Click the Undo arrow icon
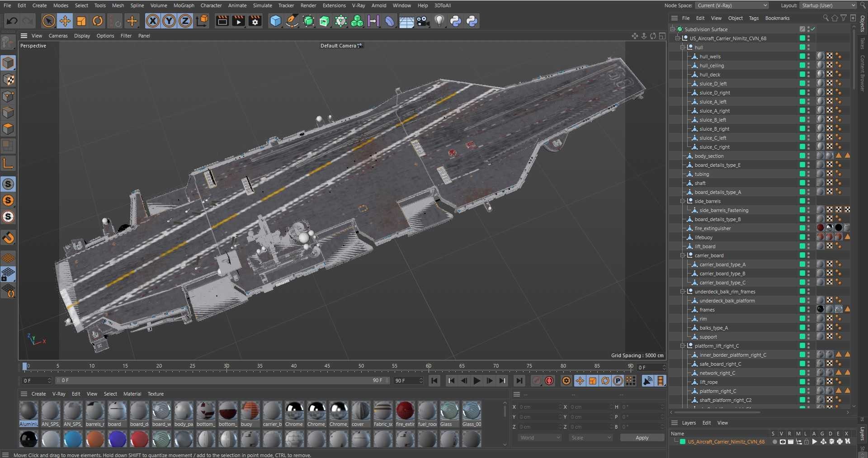 coord(12,21)
